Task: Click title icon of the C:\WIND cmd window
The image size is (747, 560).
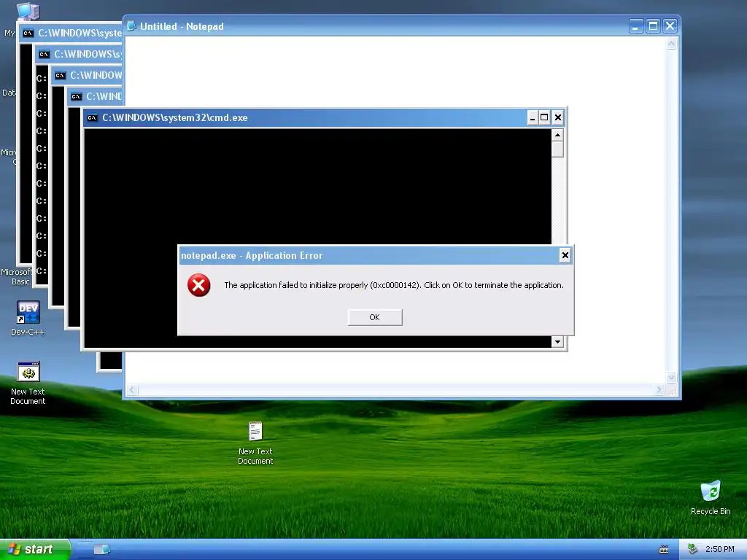Action: pos(76,97)
